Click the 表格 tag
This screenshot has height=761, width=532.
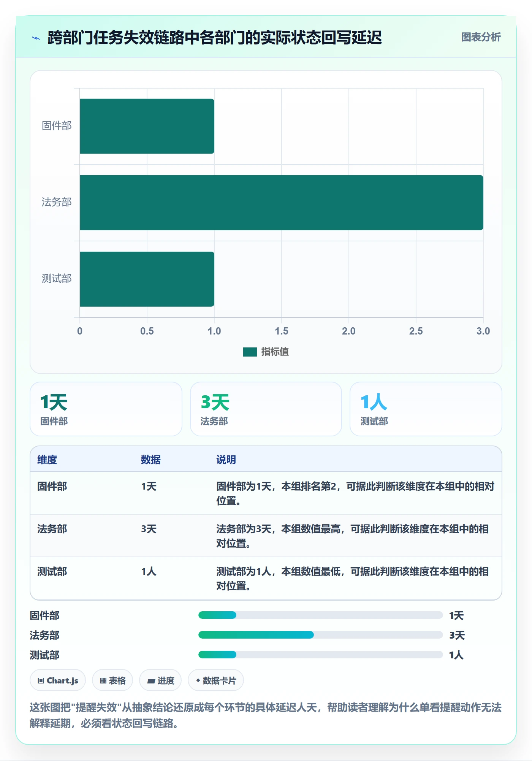(112, 680)
